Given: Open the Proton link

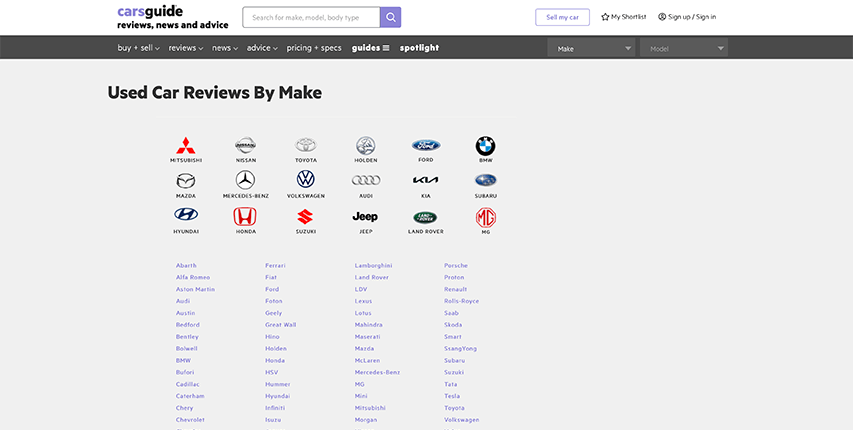Looking at the screenshot, I should (454, 278).
